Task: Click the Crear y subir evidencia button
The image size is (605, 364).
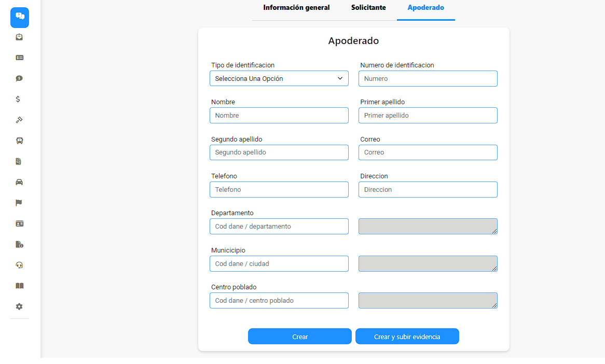Action: point(407,337)
